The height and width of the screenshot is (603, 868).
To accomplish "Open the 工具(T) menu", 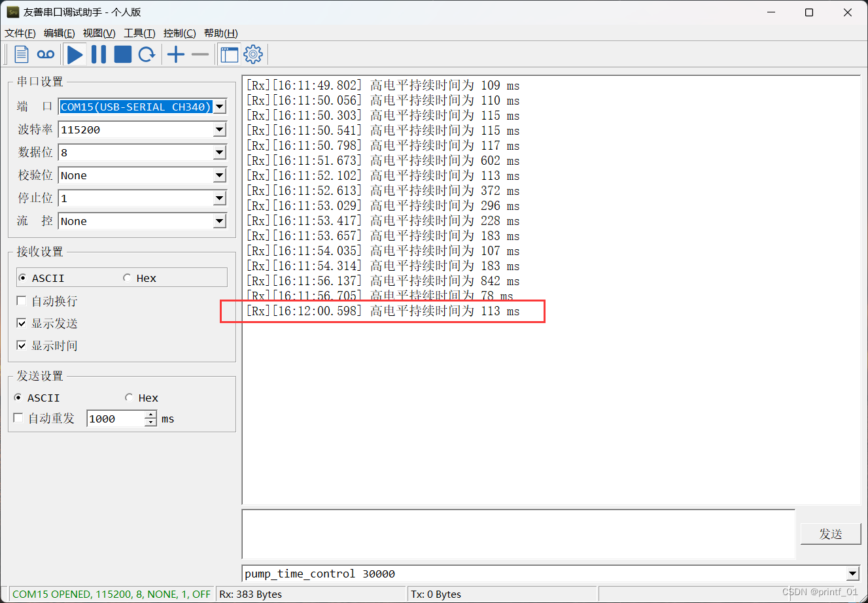I will pos(139,33).
